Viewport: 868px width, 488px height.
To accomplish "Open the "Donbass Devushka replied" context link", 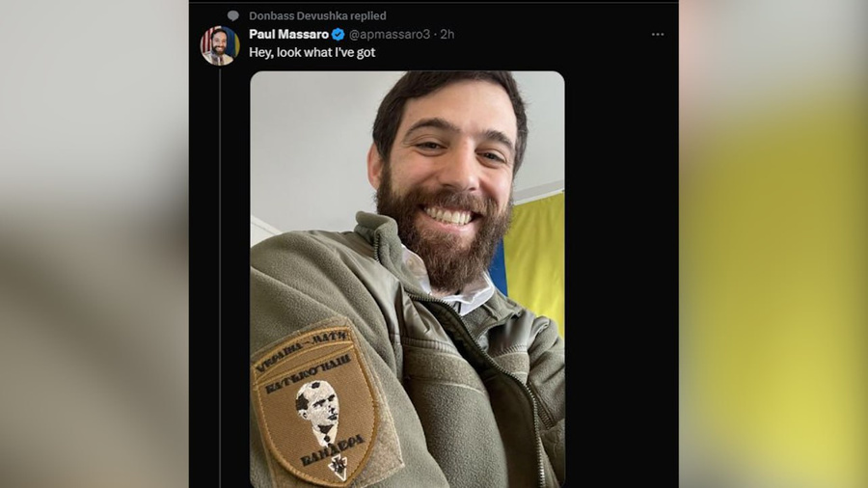I will [x=316, y=15].
